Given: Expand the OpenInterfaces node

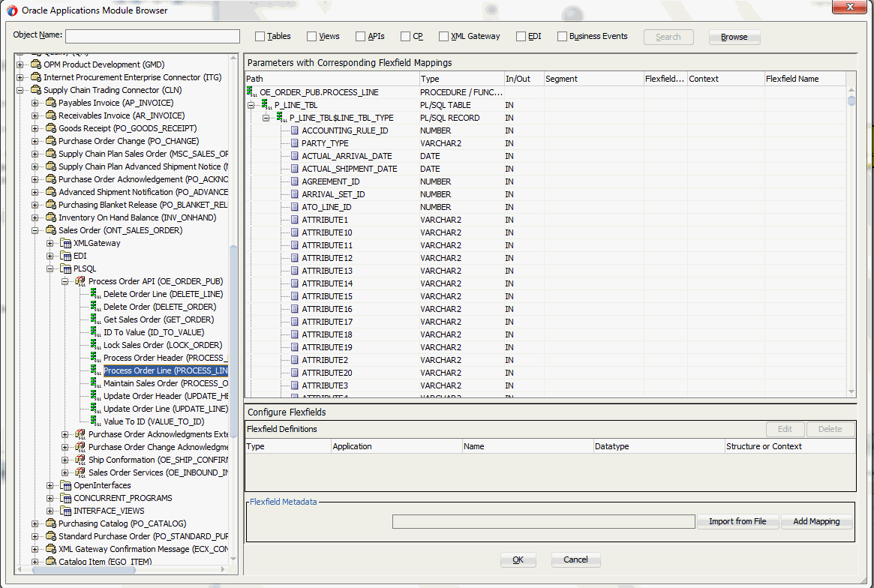Looking at the screenshot, I should pos(50,485).
